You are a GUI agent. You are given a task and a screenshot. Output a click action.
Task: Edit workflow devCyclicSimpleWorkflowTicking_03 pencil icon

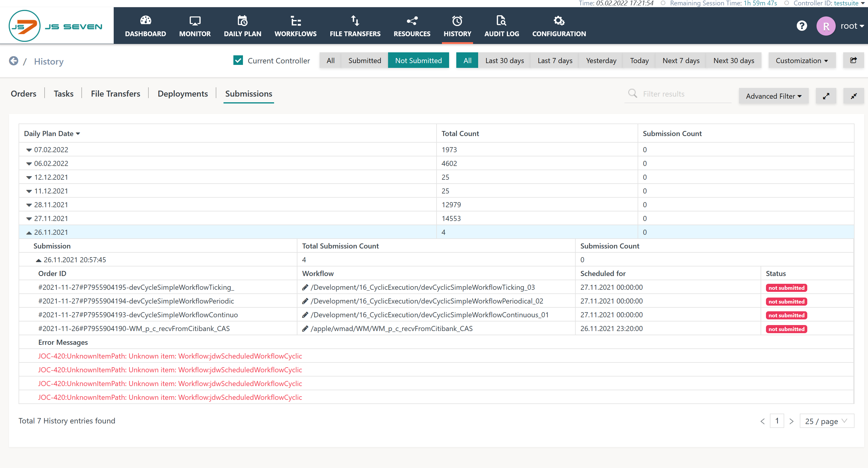305,288
